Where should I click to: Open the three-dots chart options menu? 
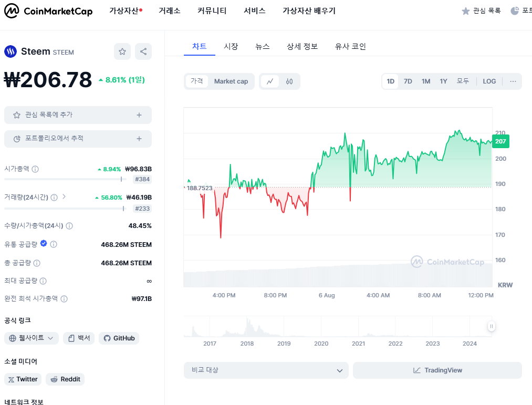tap(513, 81)
